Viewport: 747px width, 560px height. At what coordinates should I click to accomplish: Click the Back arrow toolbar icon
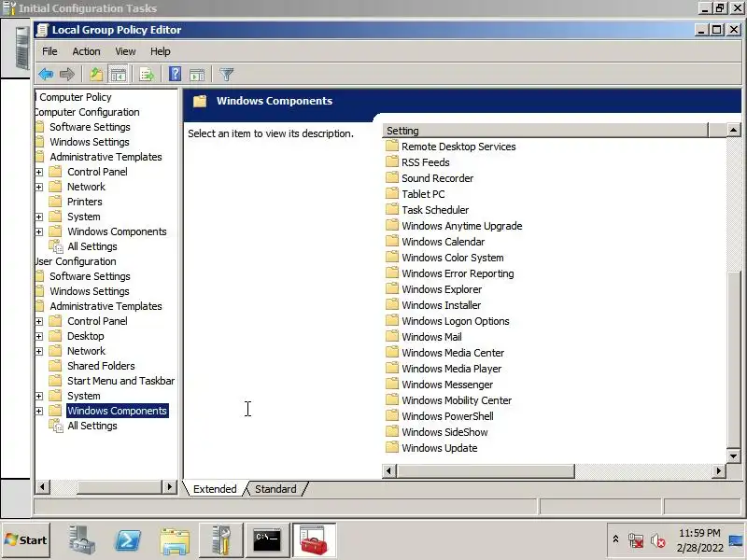(x=46, y=75)
